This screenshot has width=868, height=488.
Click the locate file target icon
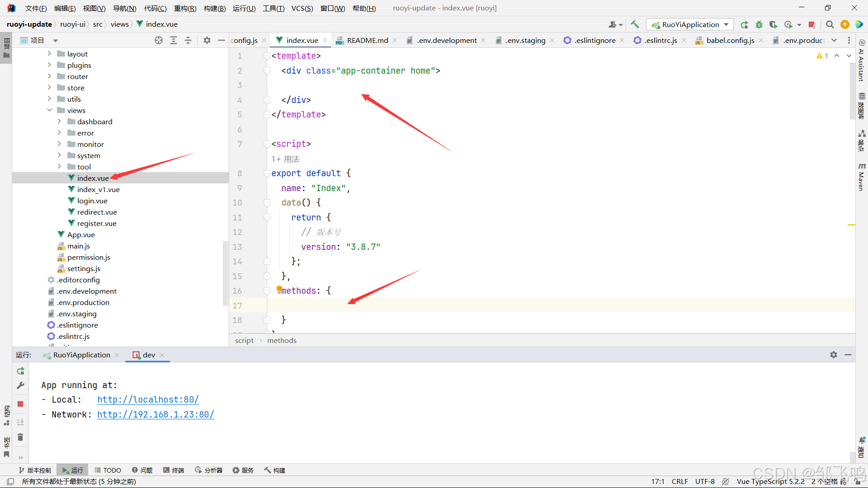click(x=159, y=40)
